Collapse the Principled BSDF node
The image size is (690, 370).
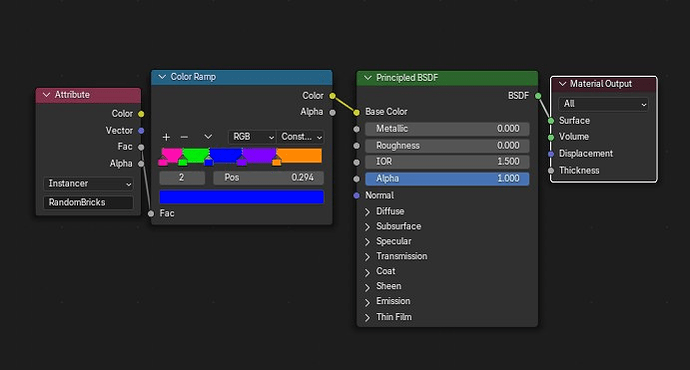tap(367, 78)
